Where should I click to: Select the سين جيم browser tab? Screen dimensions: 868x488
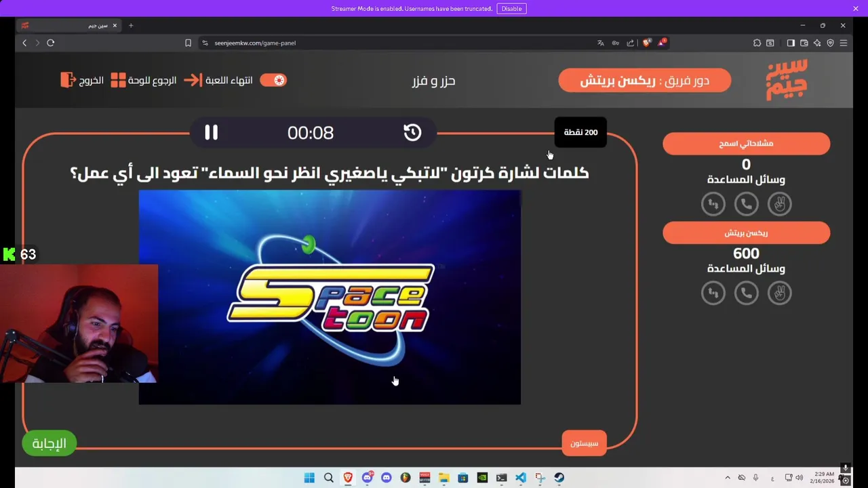point(68,26)
